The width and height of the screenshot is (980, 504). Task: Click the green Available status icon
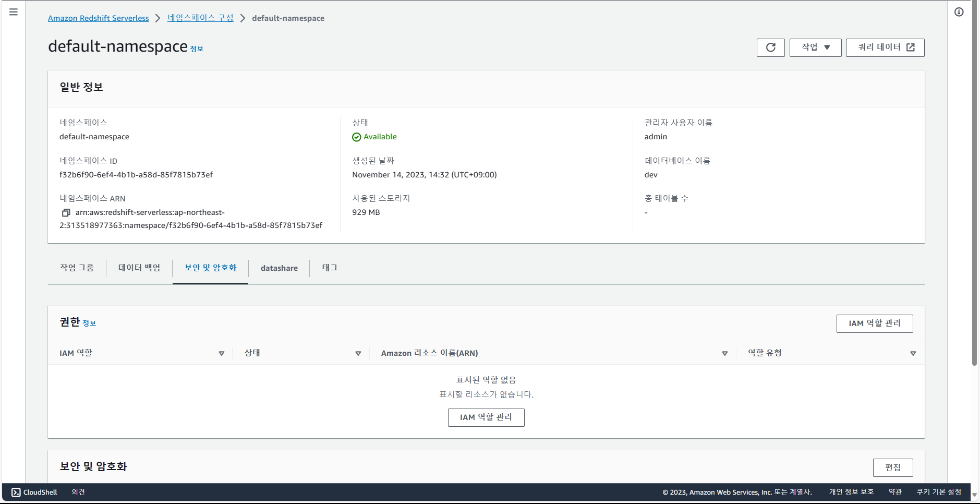point(357,137)
